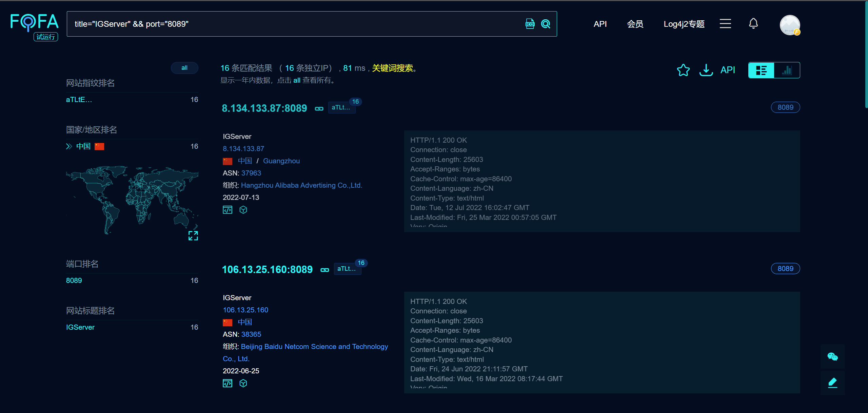
Task: Open the 会员 menu item
Action: 635,24
